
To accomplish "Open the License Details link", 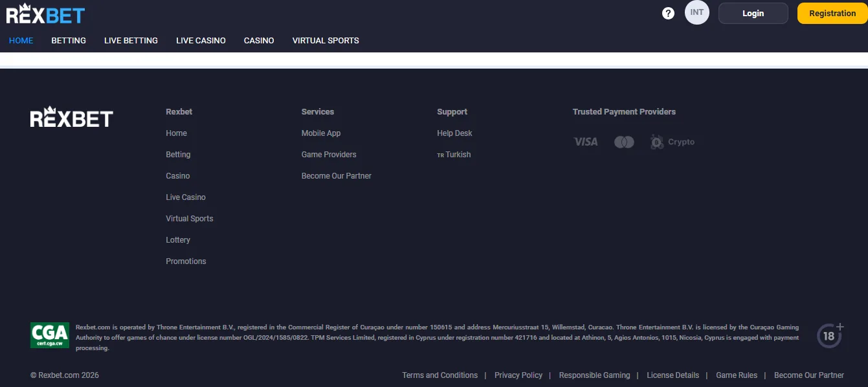I will point(673,375).
